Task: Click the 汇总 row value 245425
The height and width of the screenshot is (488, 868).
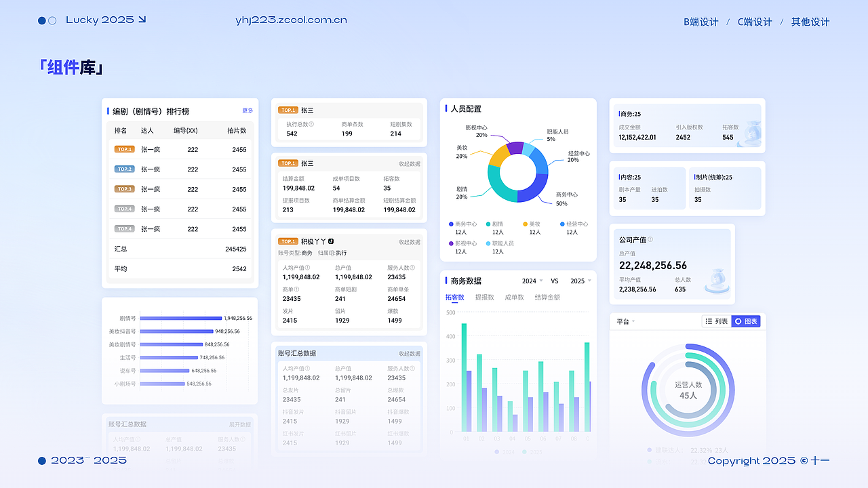Action: click(236, 249)
